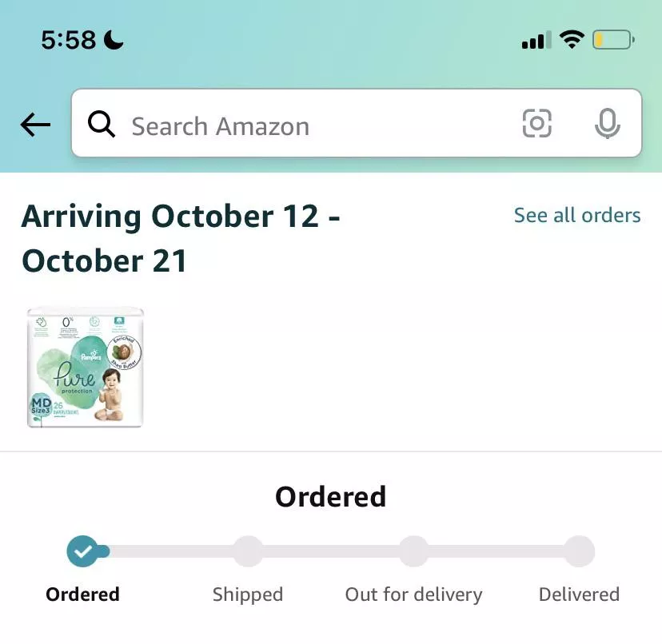Tap the Out for delivery label
This screenshot has width=662, height=644.
coord(414,594)
